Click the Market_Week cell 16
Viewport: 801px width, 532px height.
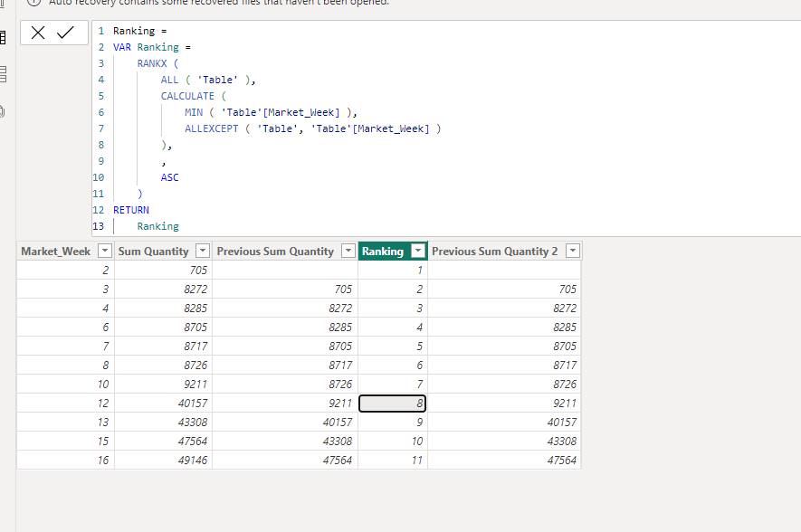click(65, 460)
